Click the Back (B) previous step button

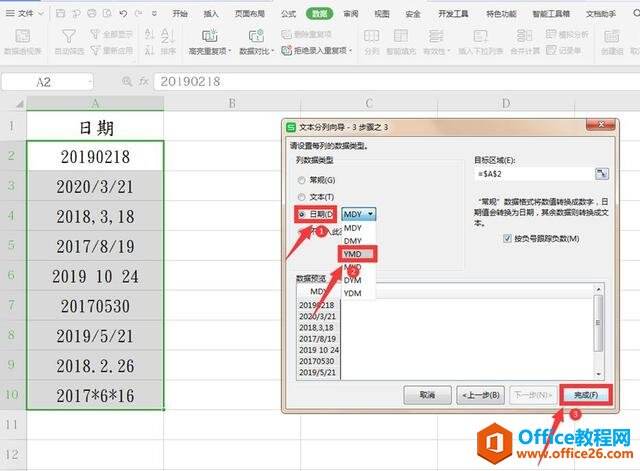click(480, 395)
